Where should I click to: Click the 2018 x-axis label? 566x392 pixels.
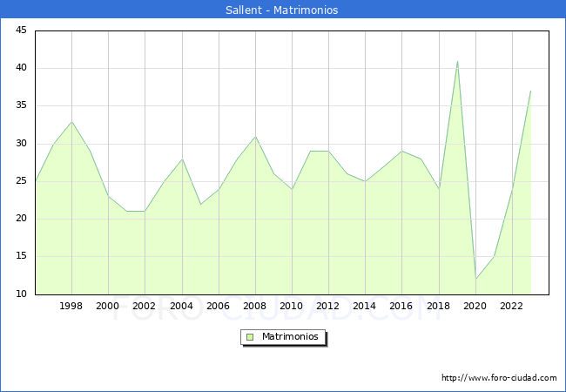click(x=439, y=306)
